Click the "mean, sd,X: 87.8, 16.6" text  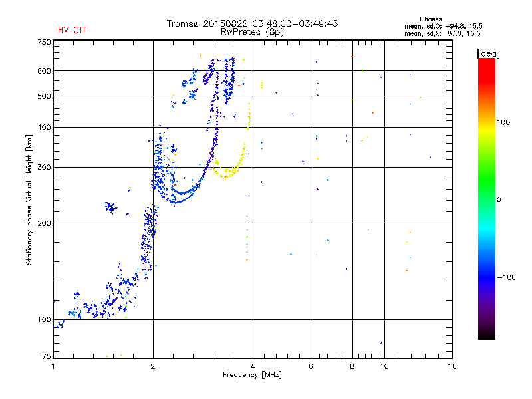(442, 33)
